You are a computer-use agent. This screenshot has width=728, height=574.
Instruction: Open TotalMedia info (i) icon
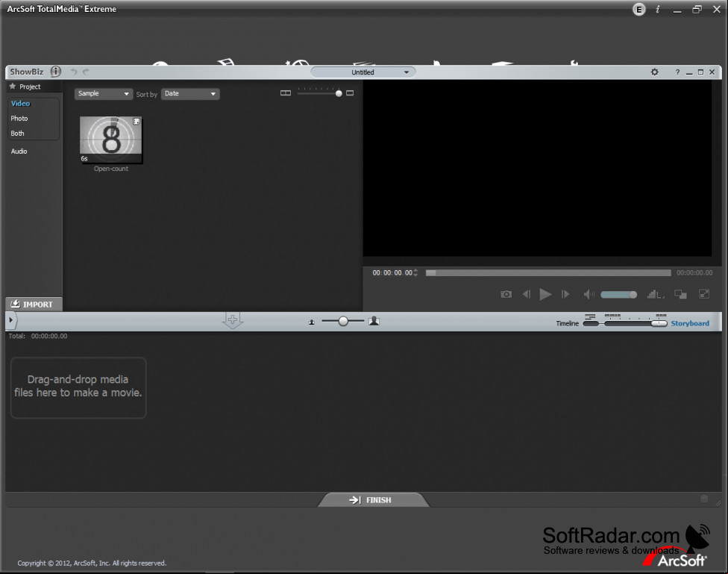pyautogui.click(x=657, y=9)
